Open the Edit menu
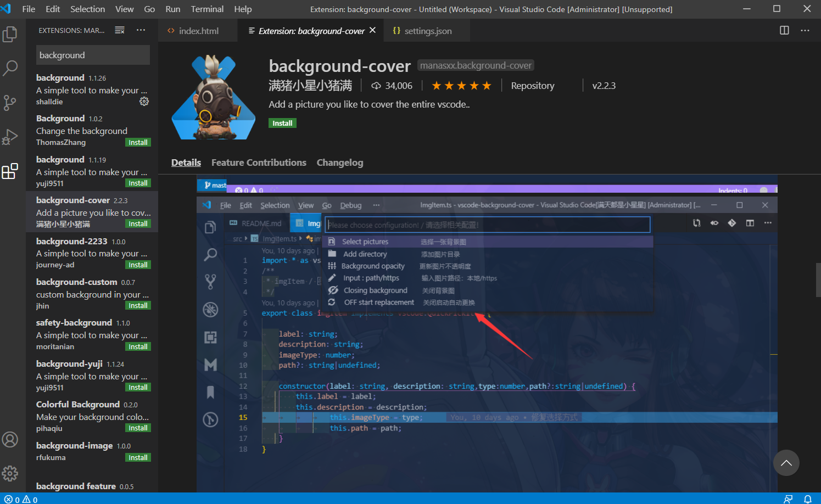The image size is (821, 504). (53, 9)
